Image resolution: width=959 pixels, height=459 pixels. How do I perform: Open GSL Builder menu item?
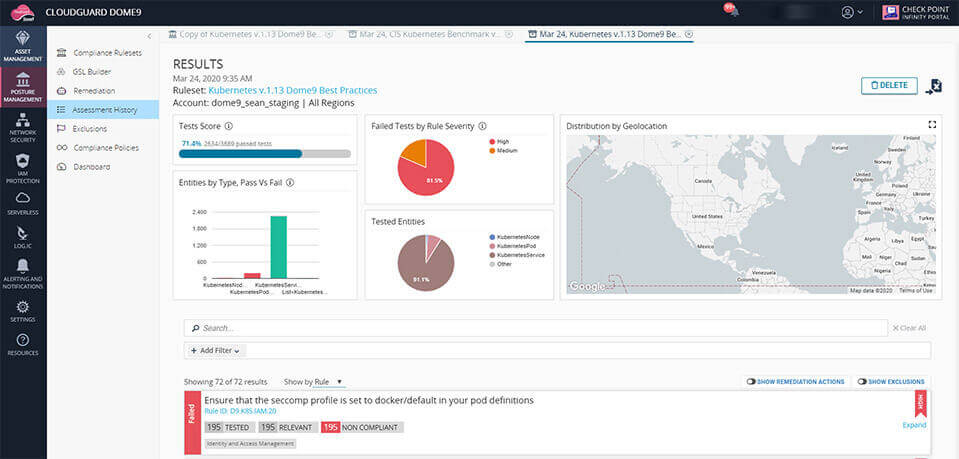click(x=102, y=72)
